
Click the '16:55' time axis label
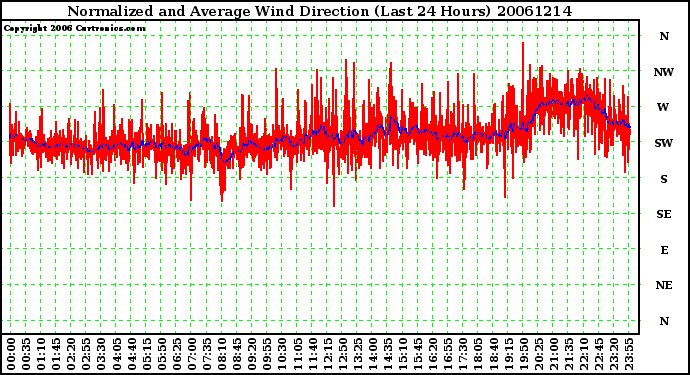click(x=448, y=354)
